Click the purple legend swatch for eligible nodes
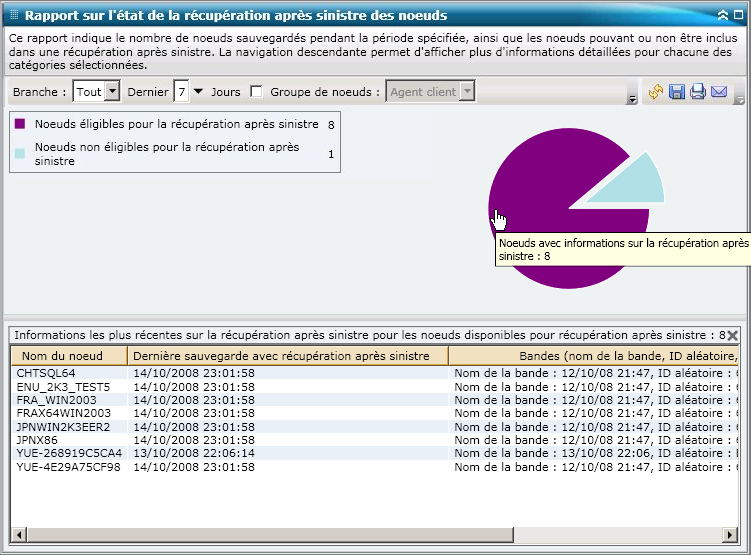This screenshot has width=751, height=555. (20, 124)
